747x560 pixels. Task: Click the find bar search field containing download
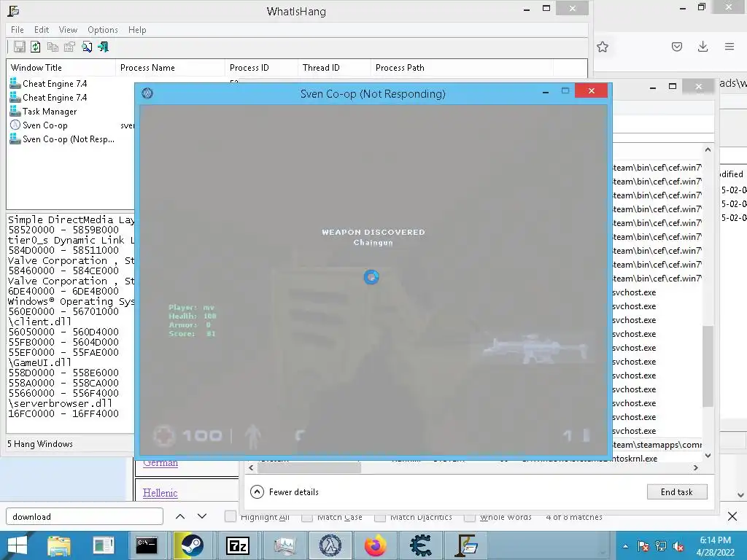point(85,517)
